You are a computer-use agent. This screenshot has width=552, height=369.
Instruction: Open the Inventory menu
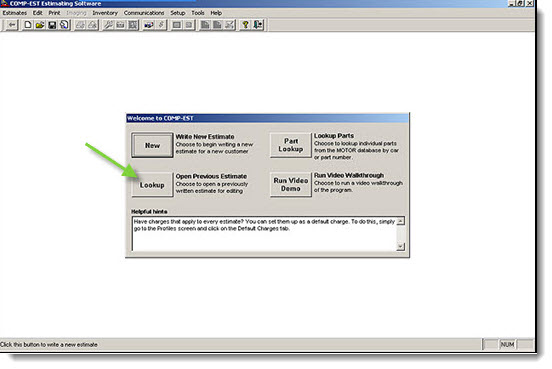pos(105,13)
